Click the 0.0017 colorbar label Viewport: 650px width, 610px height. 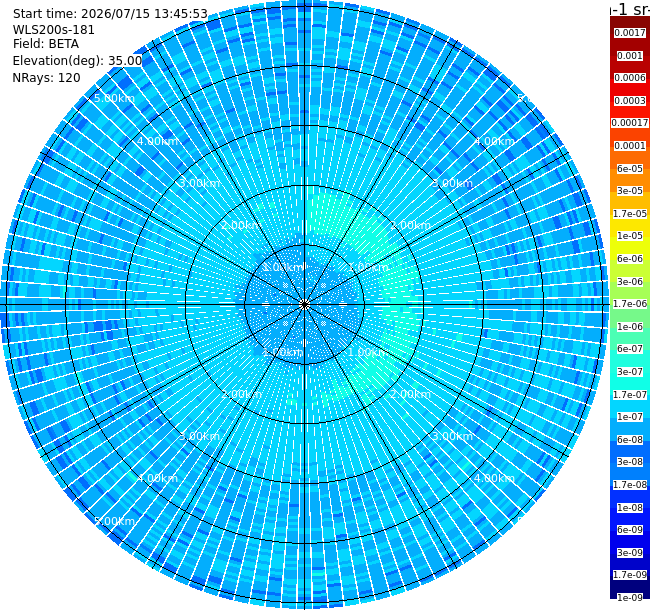point(630,33)
